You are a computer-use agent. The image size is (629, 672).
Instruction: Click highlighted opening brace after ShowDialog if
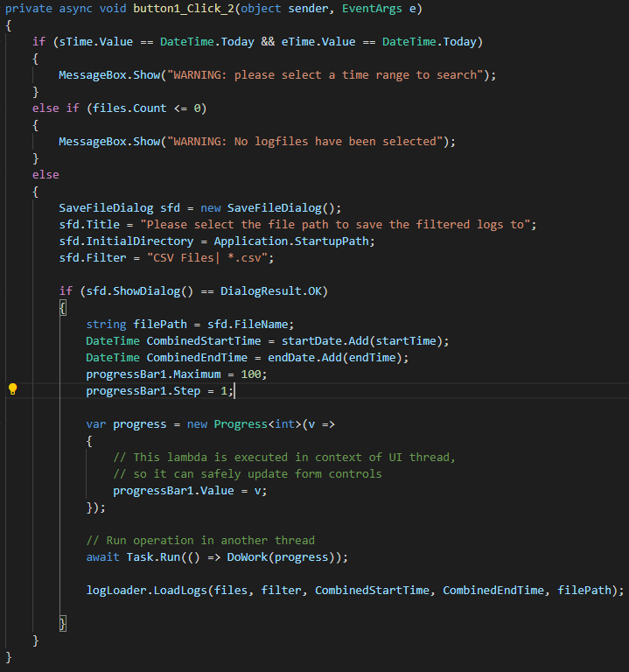(x=63, y=308)
